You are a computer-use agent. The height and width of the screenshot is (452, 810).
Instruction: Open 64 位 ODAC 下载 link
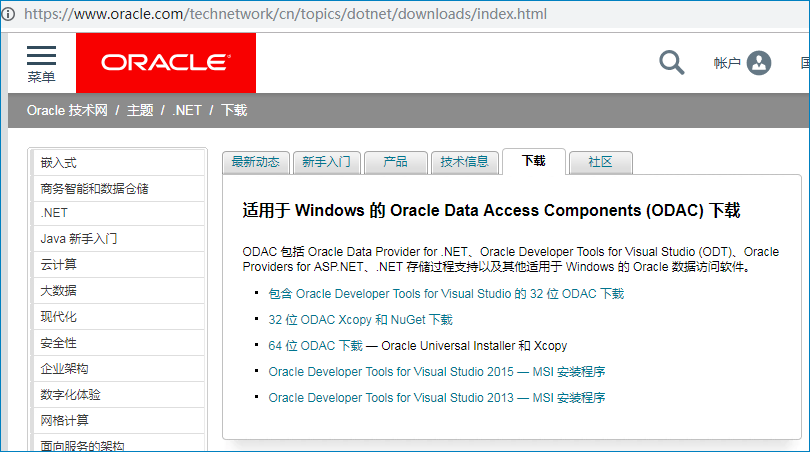click(x=315, y=346)
